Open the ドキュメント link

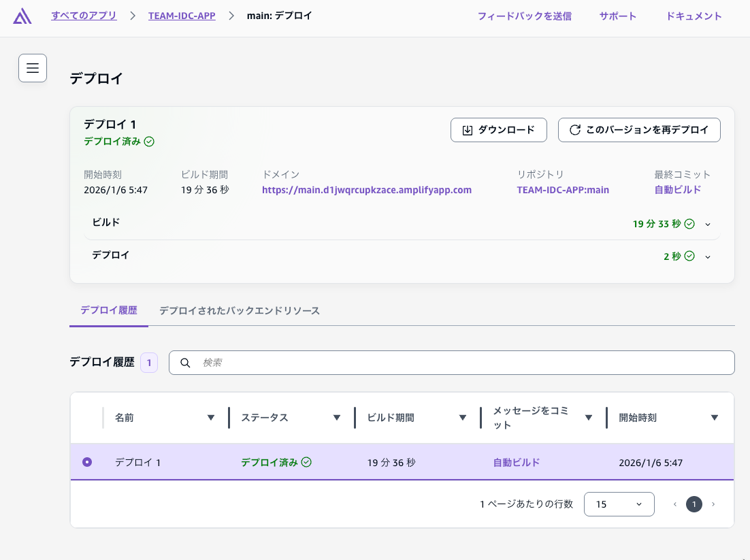[694, 16]
